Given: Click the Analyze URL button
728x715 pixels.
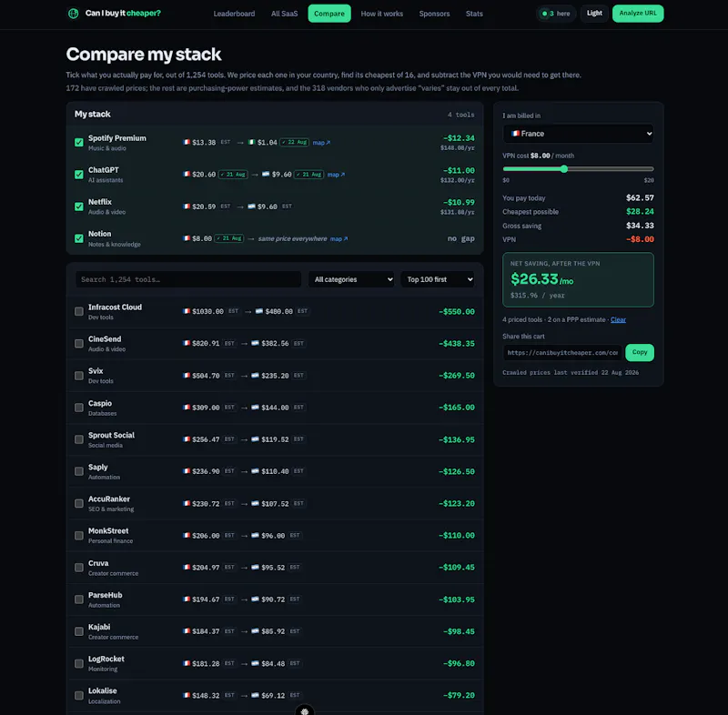Looking at the screenshot, I should click(638, 13).
